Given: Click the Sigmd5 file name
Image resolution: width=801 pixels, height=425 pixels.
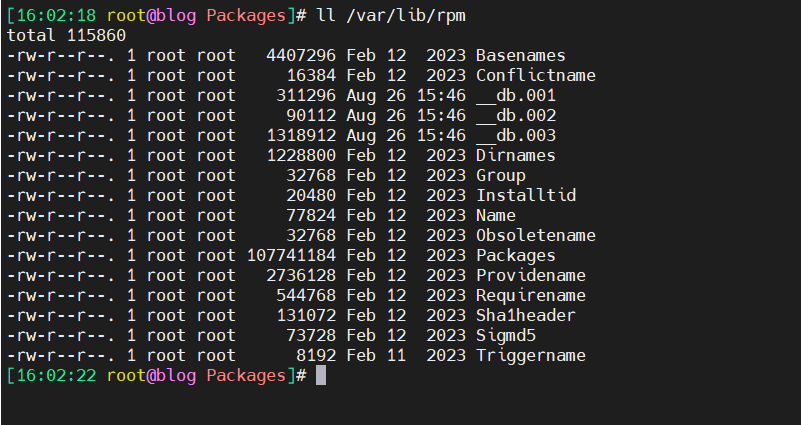Looking at the screenshot, I should [505, 335].
